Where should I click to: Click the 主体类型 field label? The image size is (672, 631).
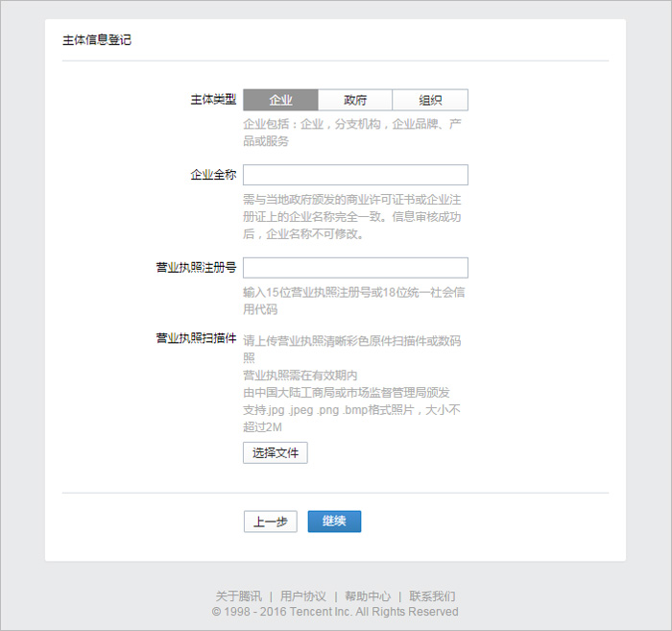[x=213, y=100]
